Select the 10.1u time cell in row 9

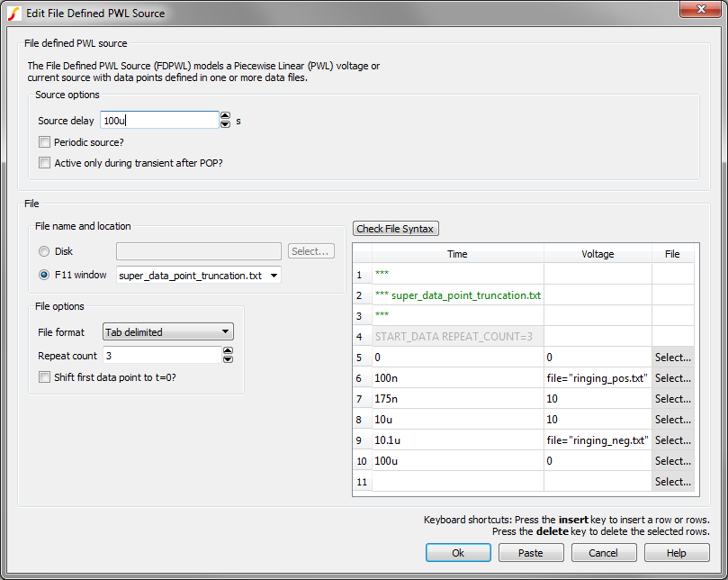(x=457, y=440)
